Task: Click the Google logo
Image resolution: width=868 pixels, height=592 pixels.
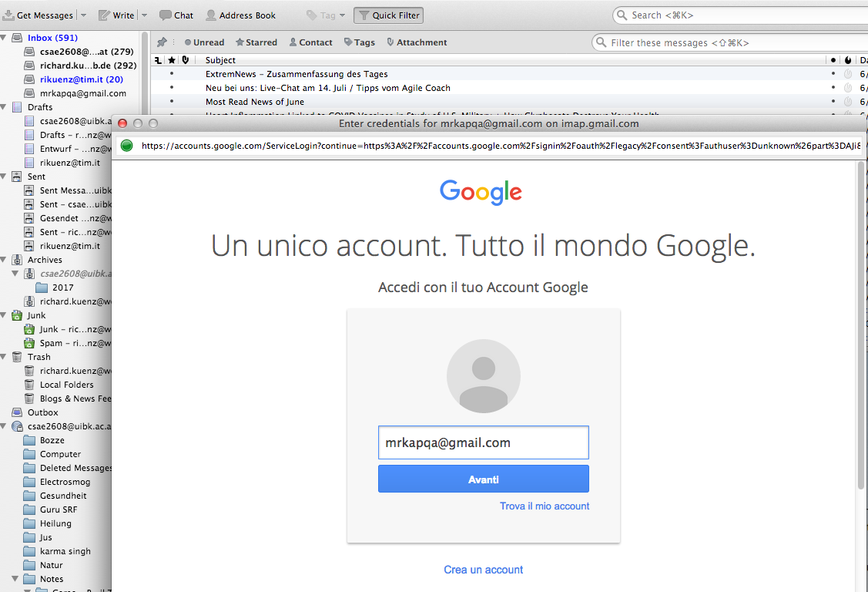Action: [x=481, y=192]
